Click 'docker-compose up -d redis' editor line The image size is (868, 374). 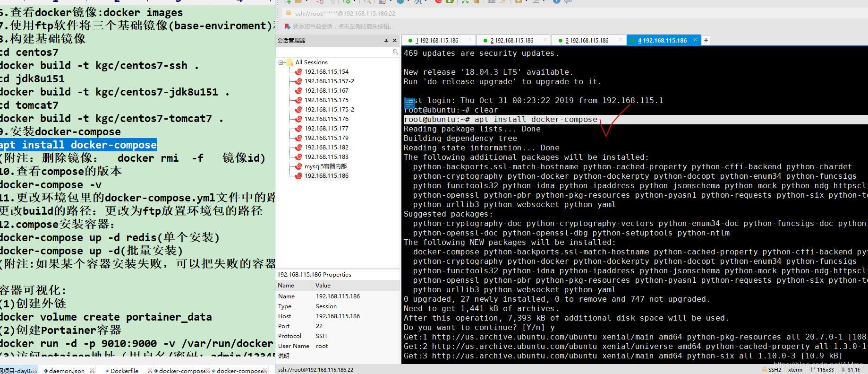pyautogui.click(x=110, y=237)
